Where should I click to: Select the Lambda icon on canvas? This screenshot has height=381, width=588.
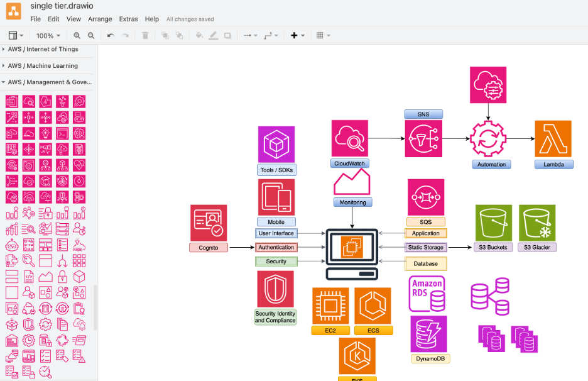click(553, 138)
